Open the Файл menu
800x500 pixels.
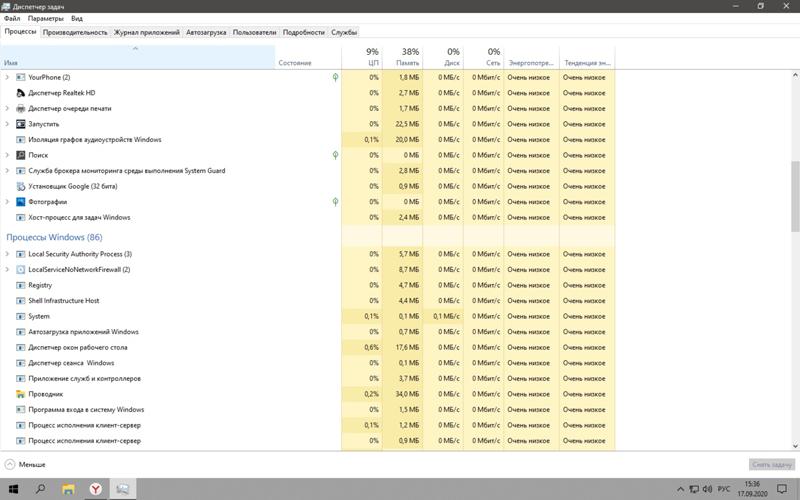tap(12, 18)
